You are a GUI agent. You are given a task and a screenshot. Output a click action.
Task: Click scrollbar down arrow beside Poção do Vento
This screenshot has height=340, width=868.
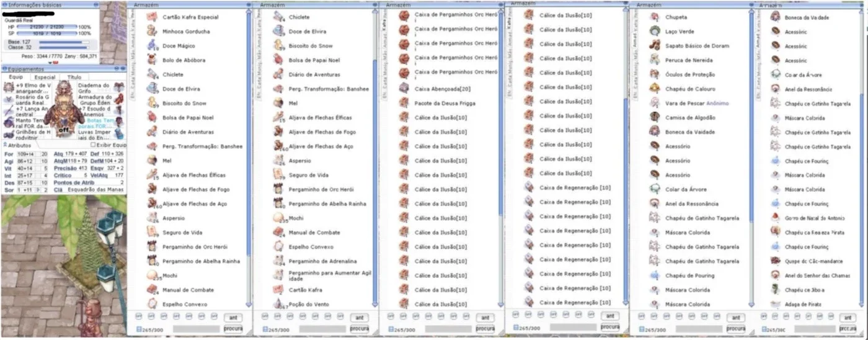pyautogui.click(x=375, y=305)
